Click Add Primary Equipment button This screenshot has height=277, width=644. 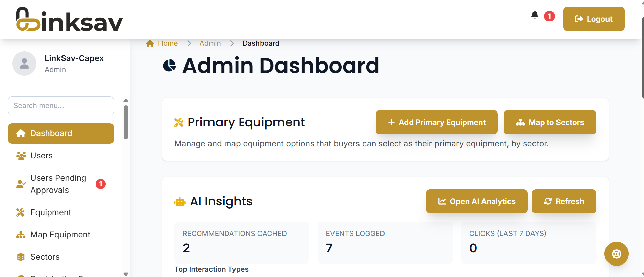pyautogui.click(x=437, y=122)
